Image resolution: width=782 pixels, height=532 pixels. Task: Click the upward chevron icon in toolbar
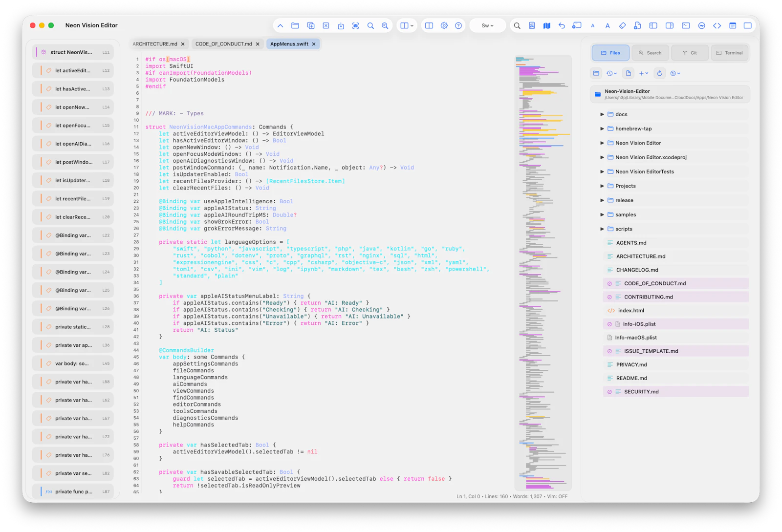click(x=280, y=26)
